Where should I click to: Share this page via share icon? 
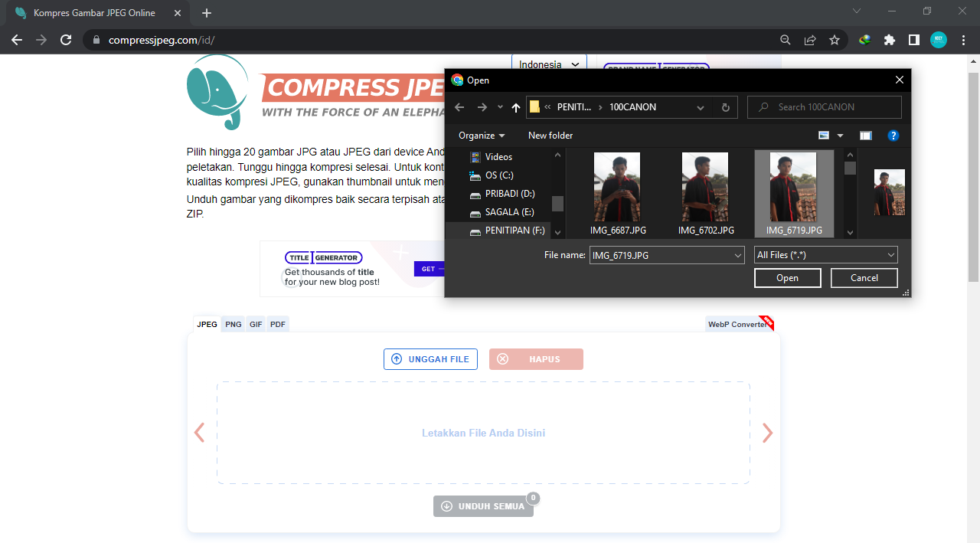[810, 40]
